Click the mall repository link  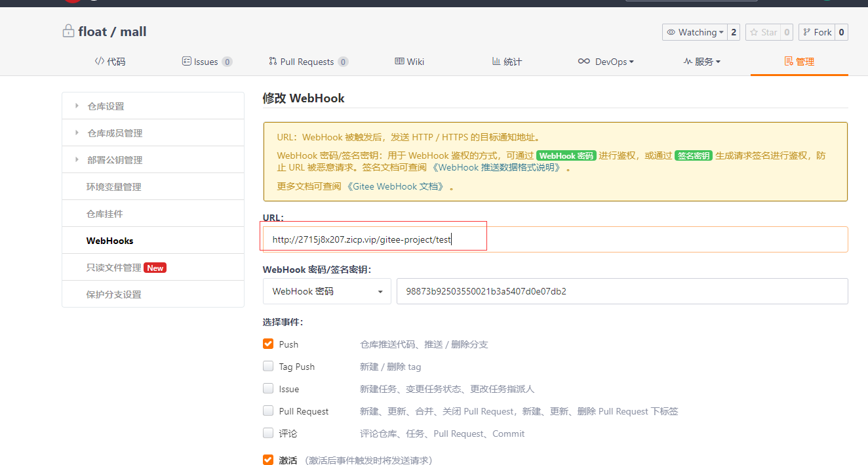pos(133,31)
